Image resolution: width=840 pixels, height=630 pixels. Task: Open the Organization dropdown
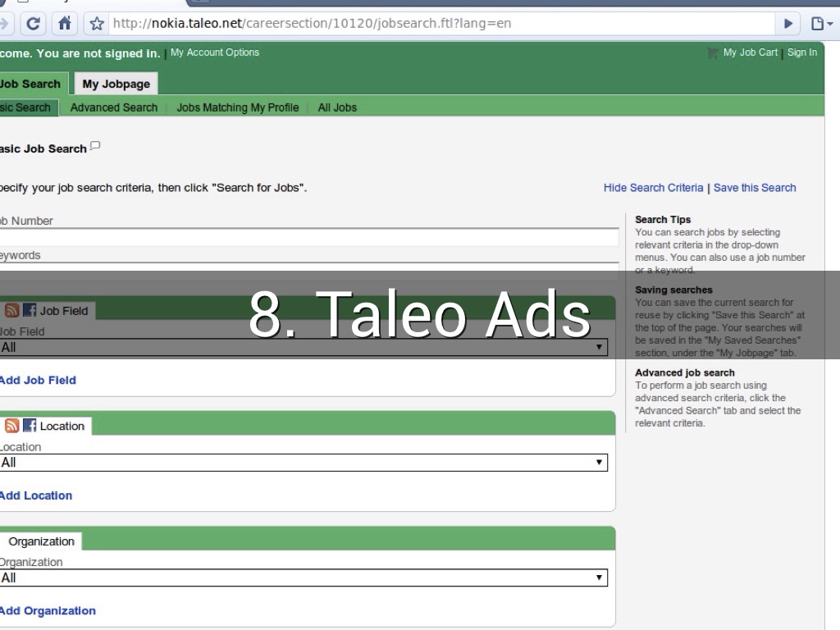pos(304,578)
